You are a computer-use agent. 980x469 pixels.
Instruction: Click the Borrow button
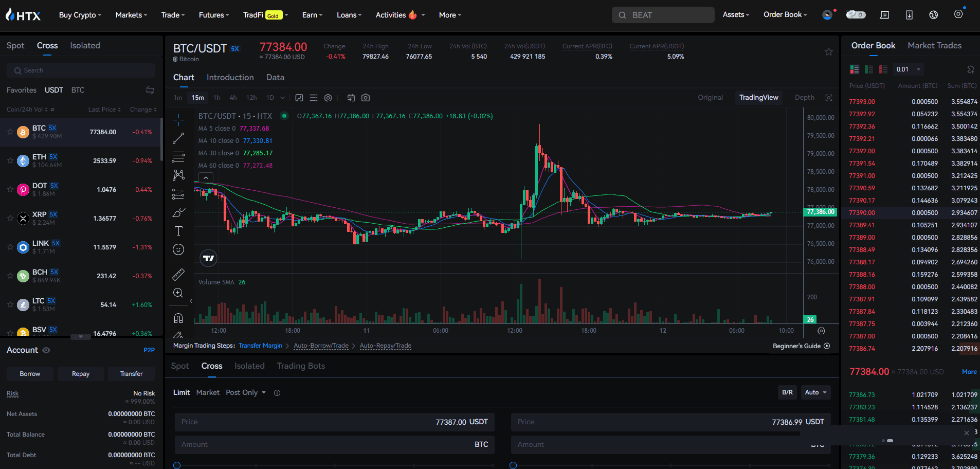tap(30, 374)
